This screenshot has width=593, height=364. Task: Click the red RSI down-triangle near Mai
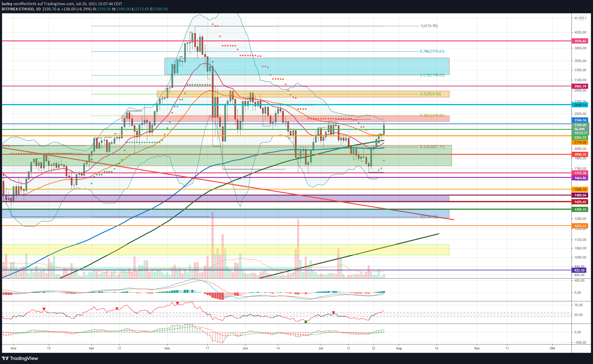pyautogui.click(x=177, y=303)
